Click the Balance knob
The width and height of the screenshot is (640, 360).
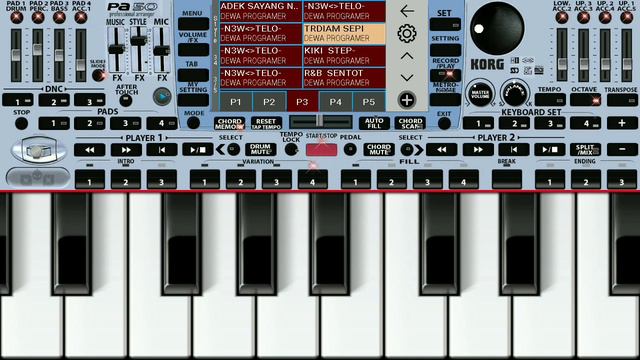(515, 93)
